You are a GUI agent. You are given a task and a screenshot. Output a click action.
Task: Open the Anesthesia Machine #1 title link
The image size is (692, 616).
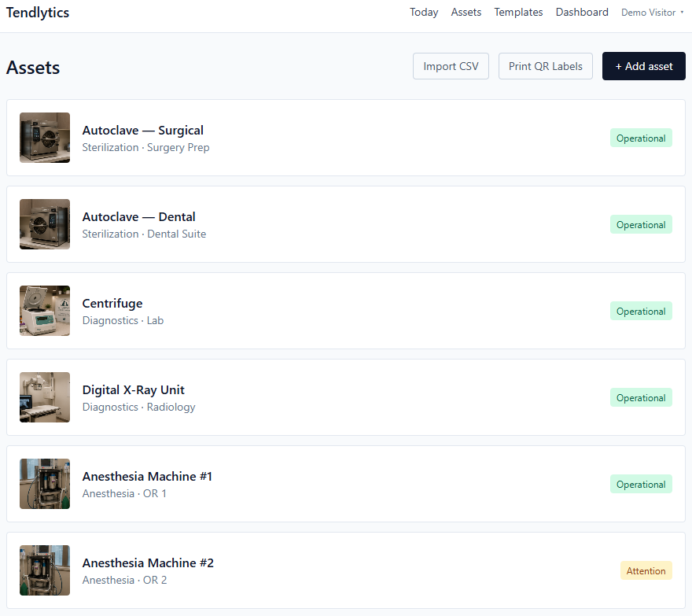tap(147, 477)
